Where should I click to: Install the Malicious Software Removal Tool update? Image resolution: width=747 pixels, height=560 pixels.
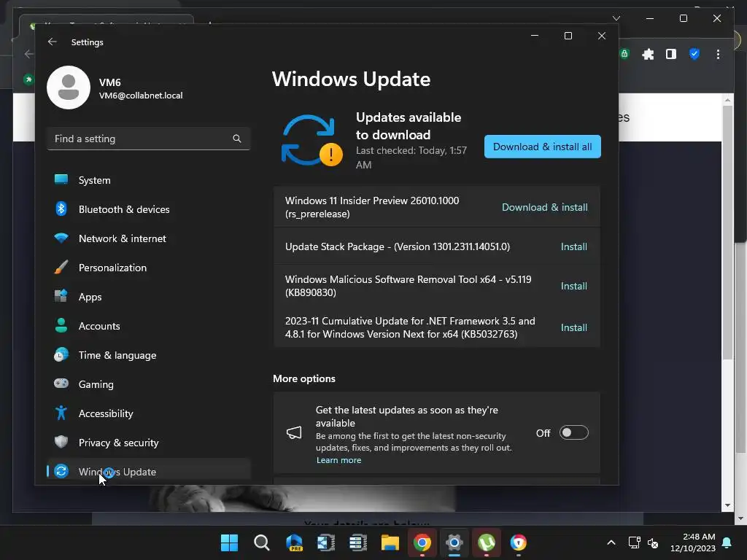coord(573,286)
